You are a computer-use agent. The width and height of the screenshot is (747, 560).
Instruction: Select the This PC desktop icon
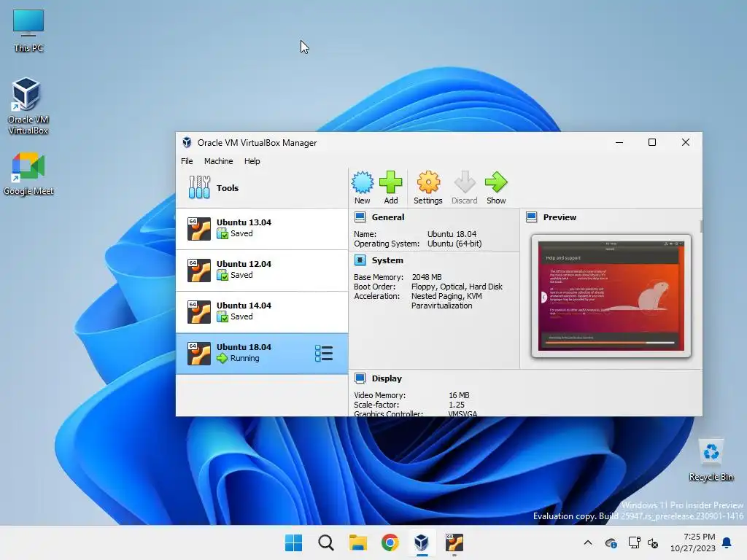(28, 31)
